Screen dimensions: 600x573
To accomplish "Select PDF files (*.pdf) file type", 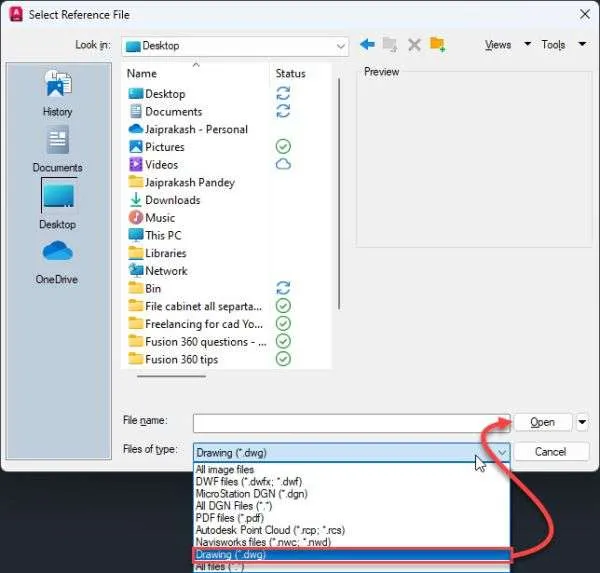I will [x=230, y=518].
